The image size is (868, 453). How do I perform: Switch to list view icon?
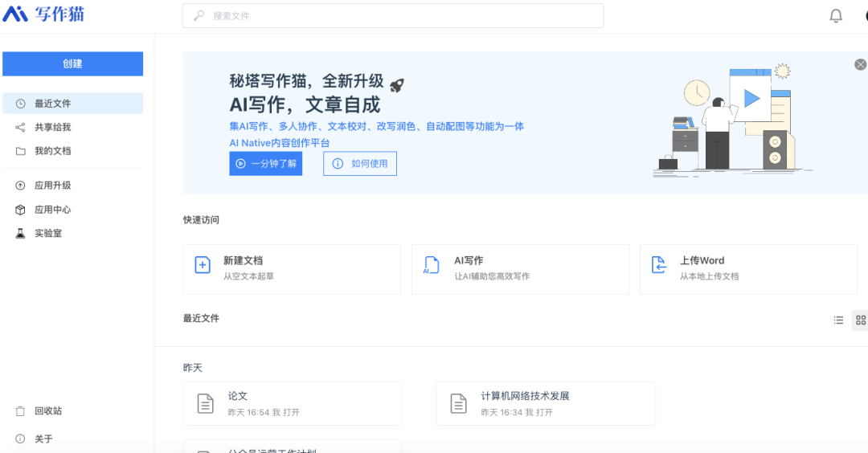click(838, 320)
